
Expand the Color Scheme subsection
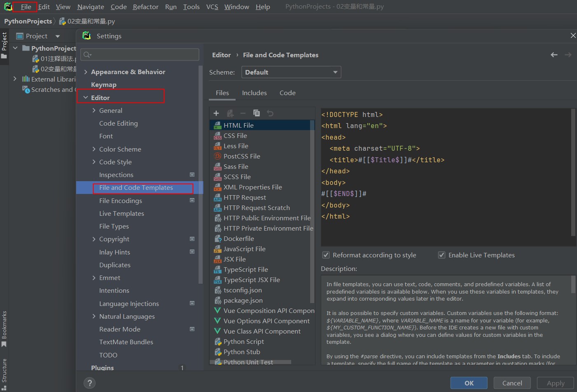tap(94, 149)
